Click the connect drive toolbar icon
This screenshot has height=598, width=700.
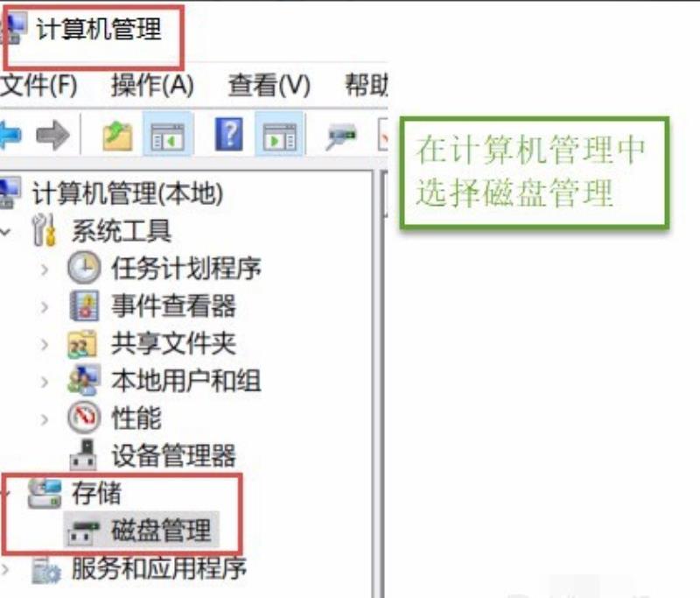(x=341, y=136)
